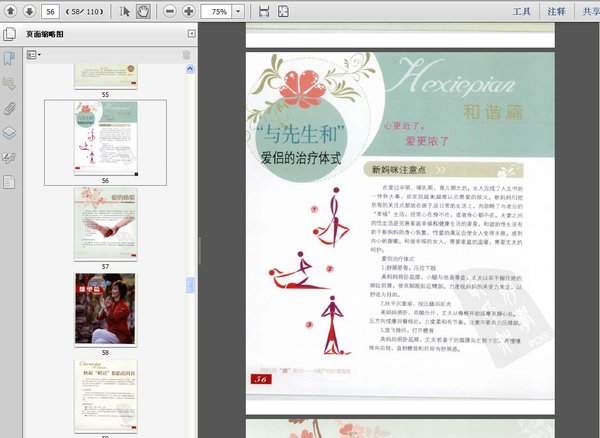Select page 58 thumbnail

[105, 309]
